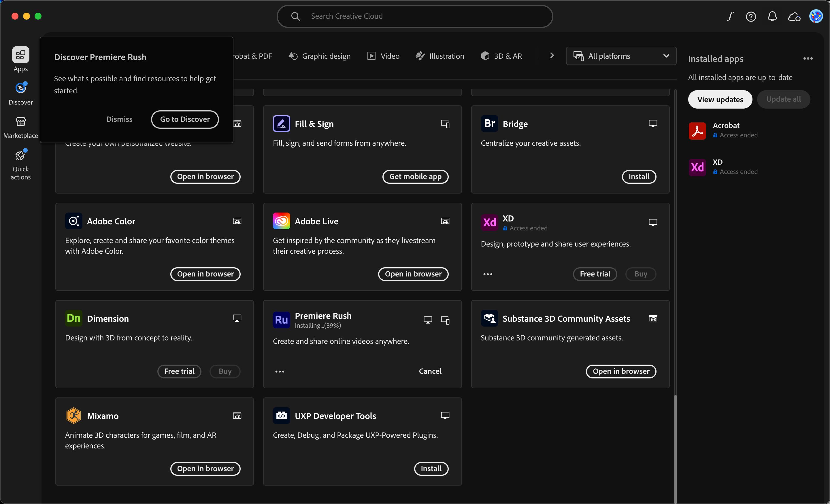Select the Acrobat & PDF category tab
This screenshot has width=830, height=504.
coord(253,56)
